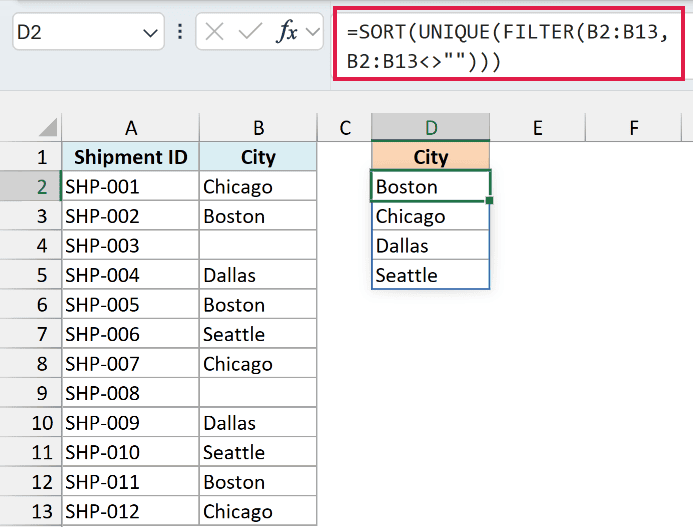Select cell SHP-001
The width and height of the screenshot is (693, 527).
click(x=130, y=187)
